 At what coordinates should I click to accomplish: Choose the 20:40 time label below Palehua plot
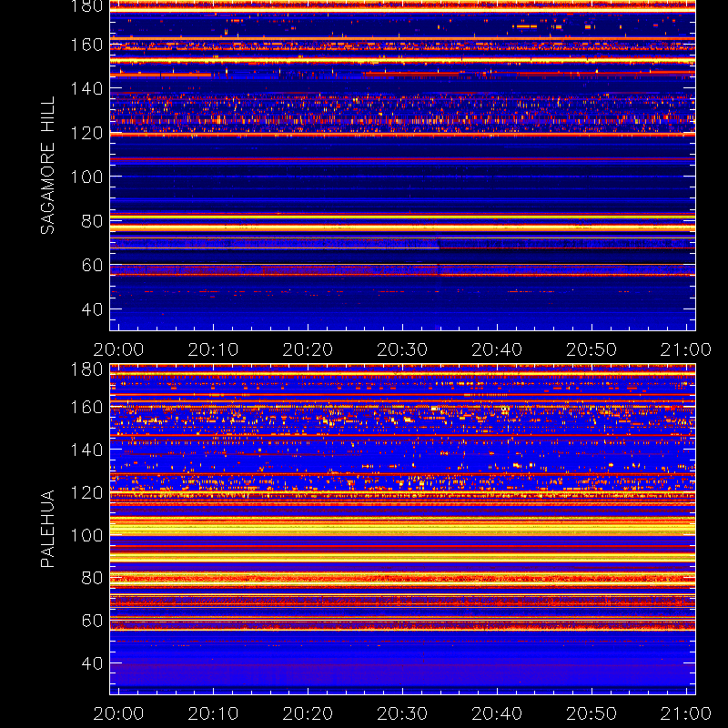[497, 713]
